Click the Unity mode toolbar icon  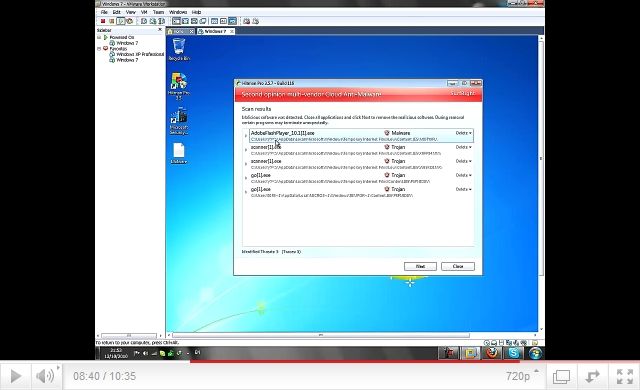[203, 21]
